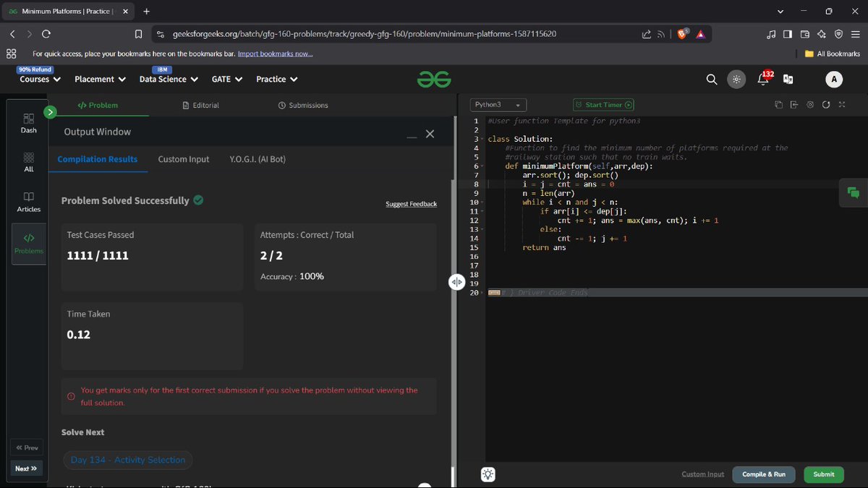868x488 pixels.
Task: Go to the Next problem
Action: coord(27,468)
